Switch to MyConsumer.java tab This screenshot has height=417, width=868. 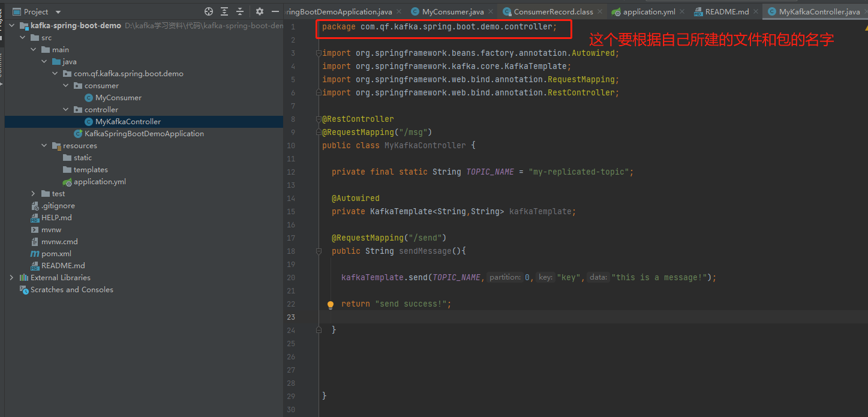(x=453, y=11)
